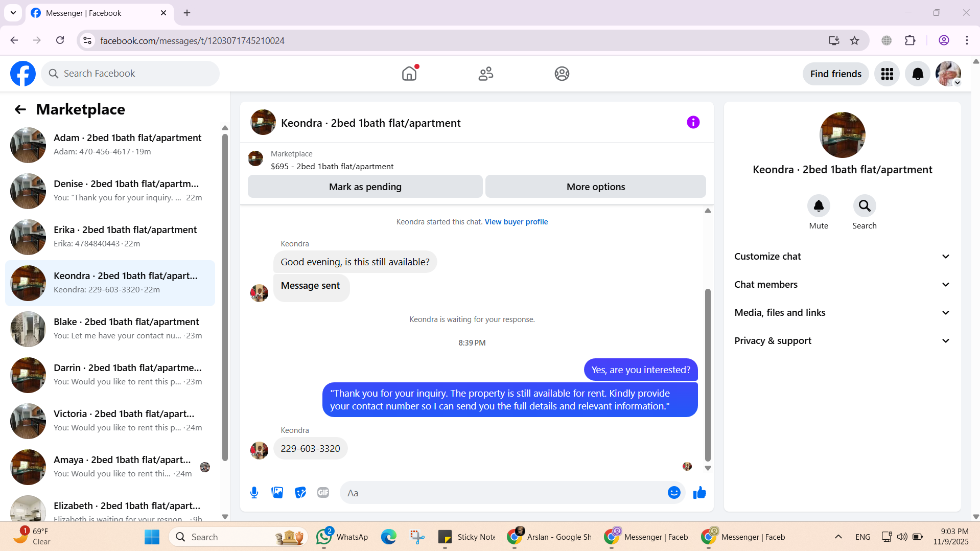This screenshot has width=980, height=551.
Task: Open the Friends icon in top navigation
Action: [486, 74]
